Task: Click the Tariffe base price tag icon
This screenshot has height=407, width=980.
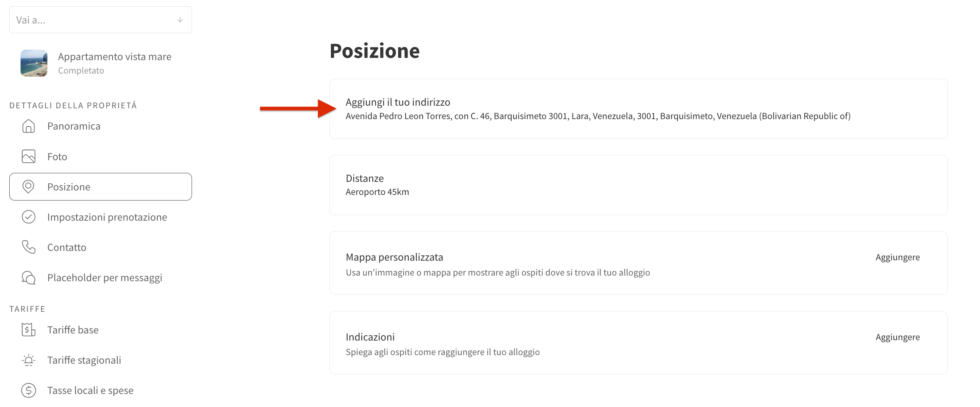Action: pyautogui.click(x=28, y=330)
